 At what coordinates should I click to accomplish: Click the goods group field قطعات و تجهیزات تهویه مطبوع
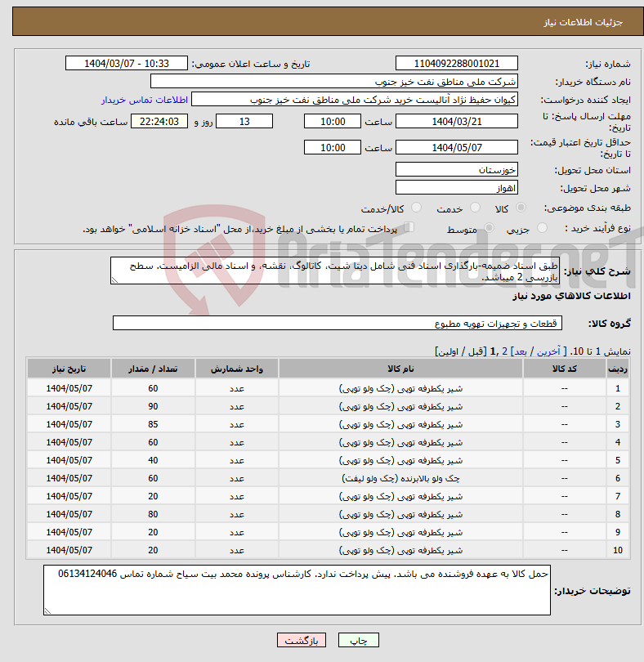338,323
